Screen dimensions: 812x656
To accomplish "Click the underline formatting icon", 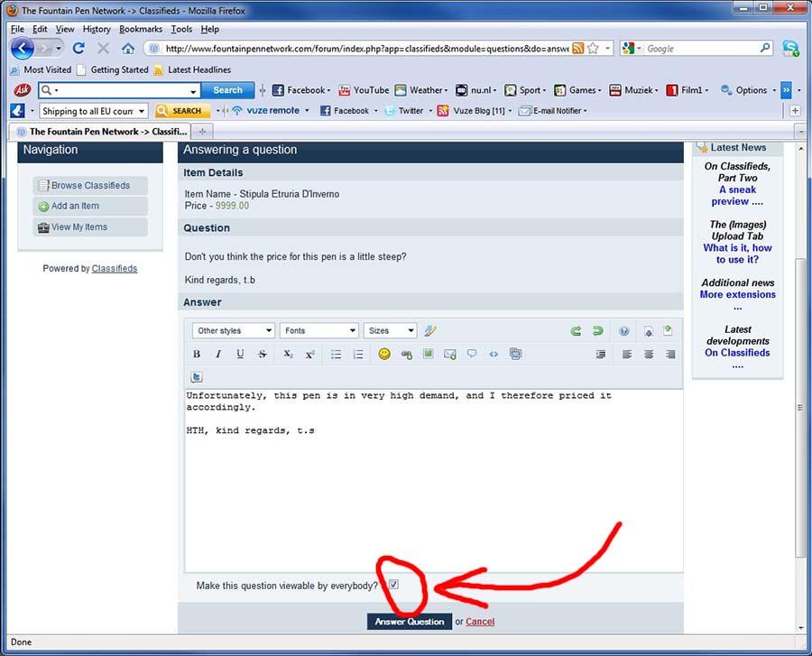I will click(x=240, y=355).
